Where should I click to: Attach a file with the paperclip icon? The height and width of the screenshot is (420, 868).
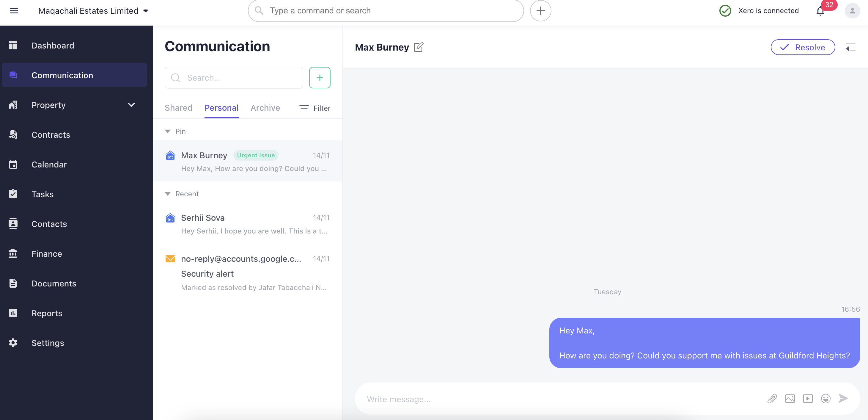[772, 398]
